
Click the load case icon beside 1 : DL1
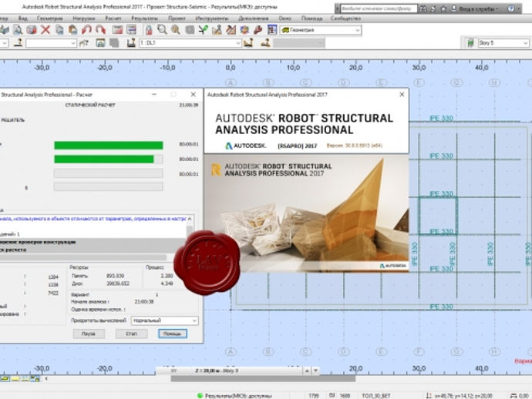click(x=131, y=43)
